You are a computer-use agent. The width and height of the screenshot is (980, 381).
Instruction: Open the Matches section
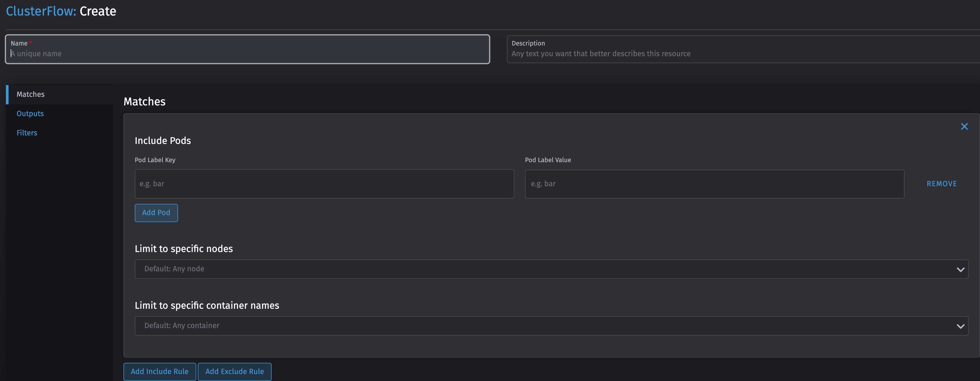tap(30, 94)
